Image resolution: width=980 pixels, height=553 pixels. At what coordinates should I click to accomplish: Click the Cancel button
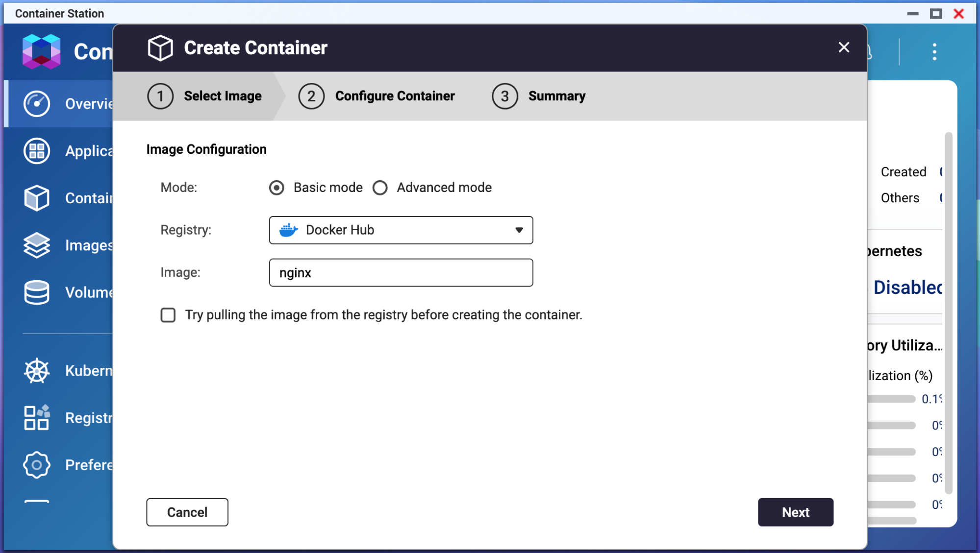click(x=187, y=512)
